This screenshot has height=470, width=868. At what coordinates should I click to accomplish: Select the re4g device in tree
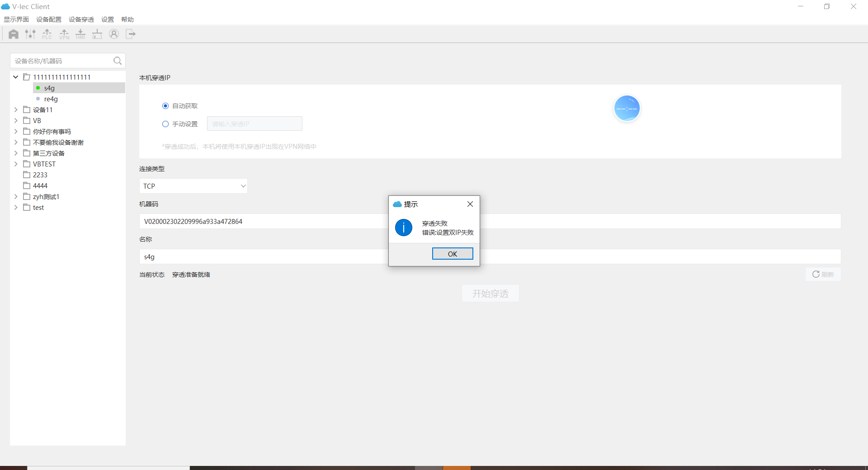[51, 99]
